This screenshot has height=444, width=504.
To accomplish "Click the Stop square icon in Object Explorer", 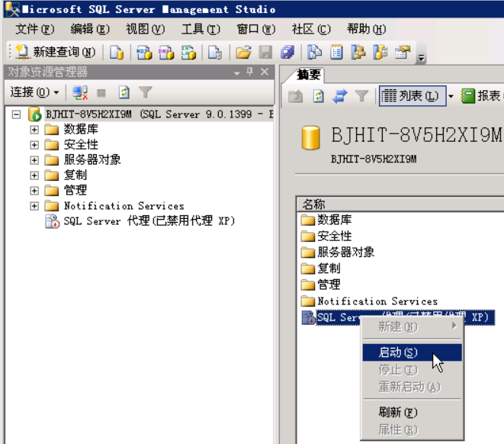I will 101,93.
